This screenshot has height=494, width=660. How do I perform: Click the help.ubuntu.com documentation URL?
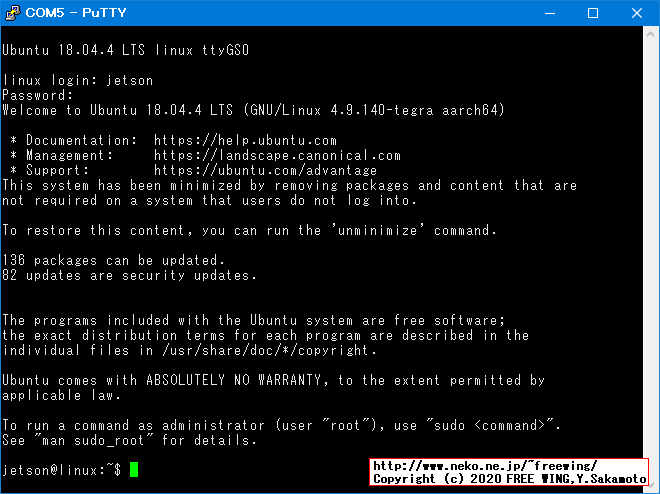[x=245, y=141]
